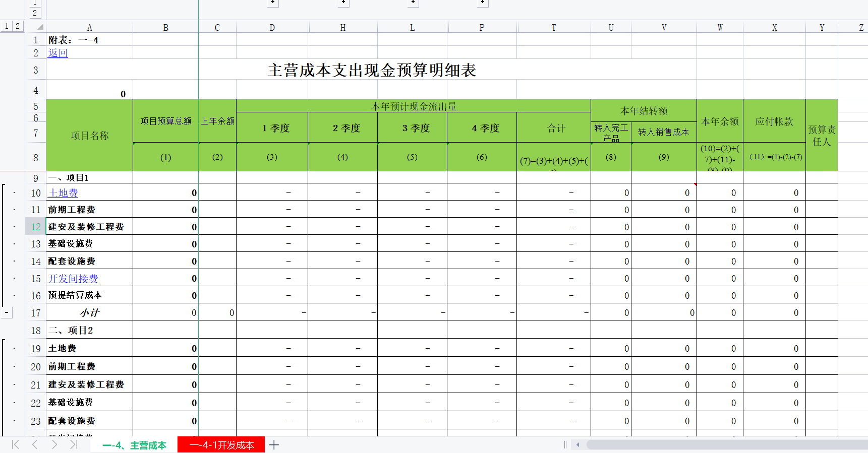Open the 一-4-1开发成本 sheet tab
The width and height of the screenshot is (868, 453).
221,445
